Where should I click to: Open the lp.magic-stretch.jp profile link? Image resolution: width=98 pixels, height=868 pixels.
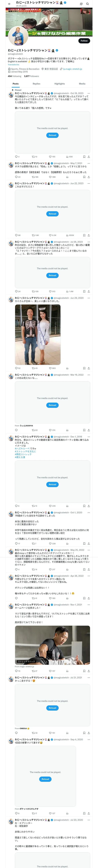(x=72, y=69)
